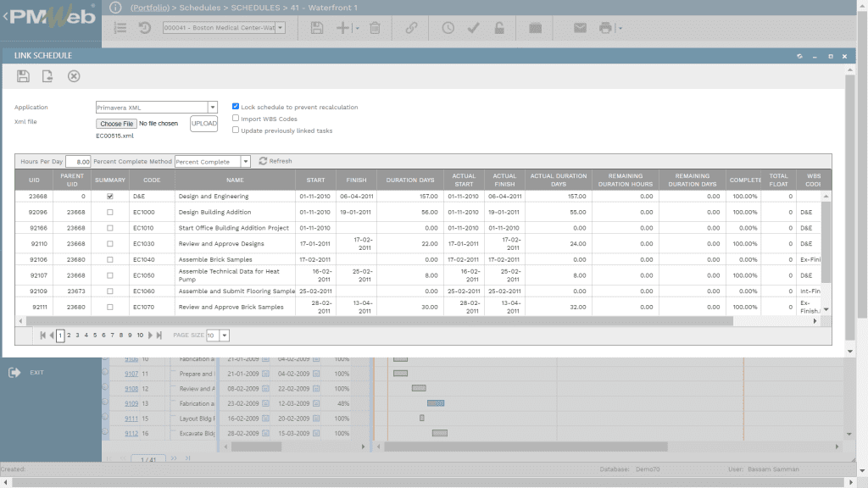Go to page 10 of grid
Viewport: 868px width, 488px height.
[140, 335]
